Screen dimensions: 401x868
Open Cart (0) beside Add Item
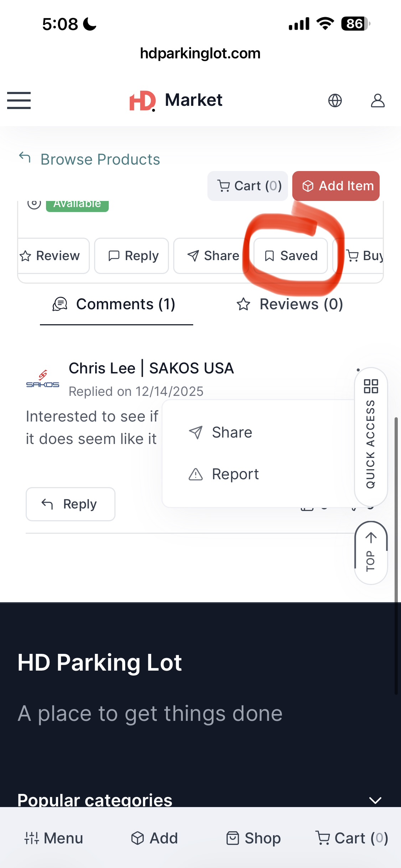(x=248, y=186)
